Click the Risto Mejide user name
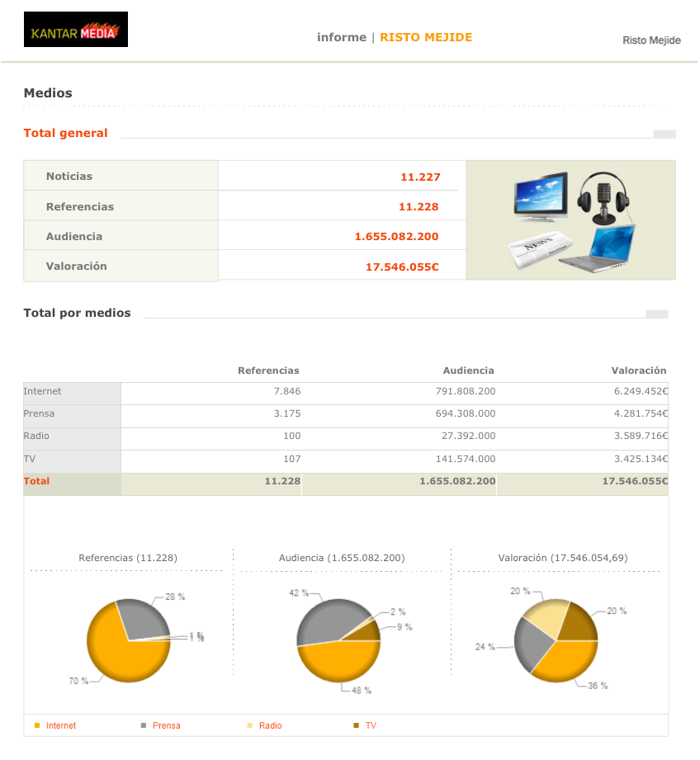Screen dimensions: 700x760 651,40
